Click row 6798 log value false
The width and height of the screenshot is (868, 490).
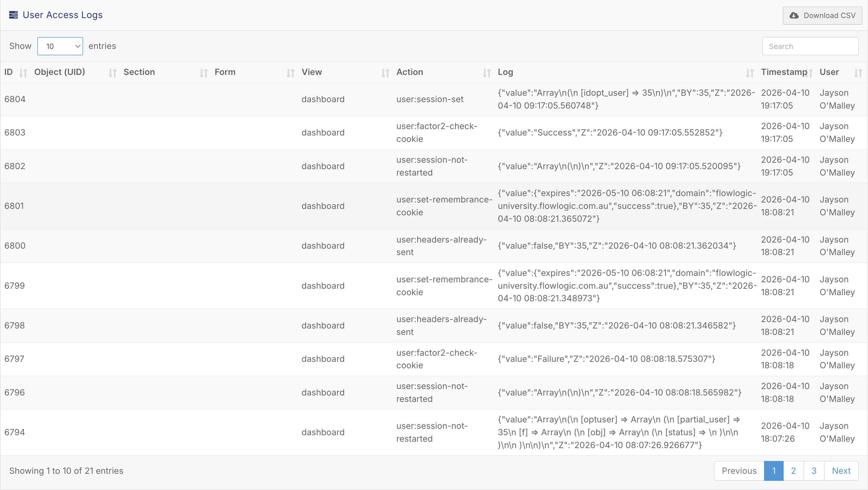(617, 325)
